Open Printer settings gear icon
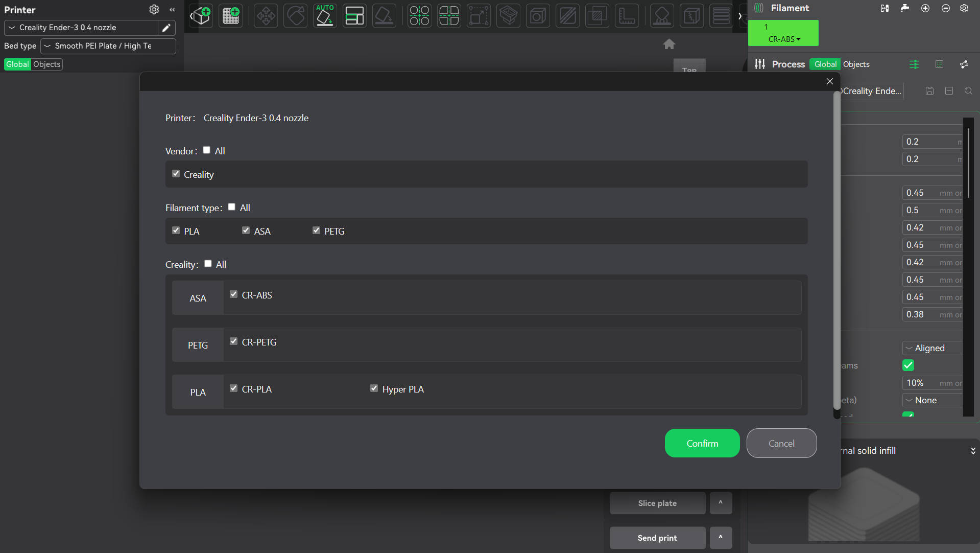 pyautogui.click(x=154, y=9)
